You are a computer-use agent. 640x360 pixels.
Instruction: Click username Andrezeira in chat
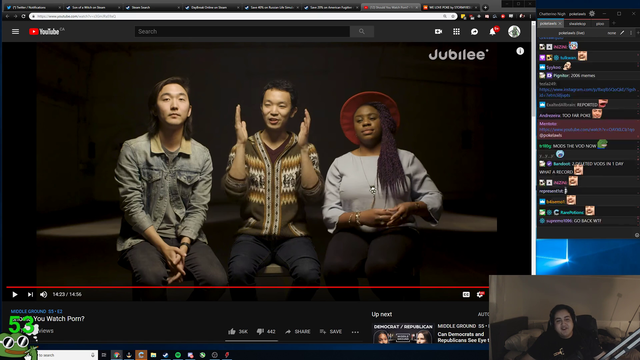pyautogui.click(x=550, y=116)
